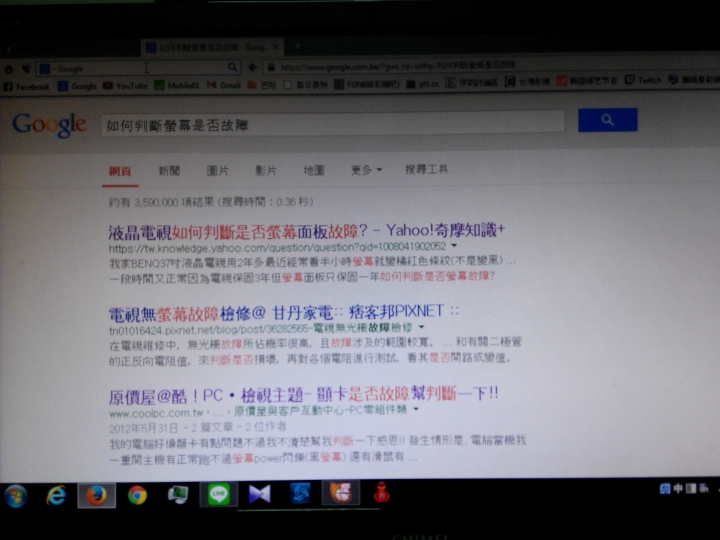Open the Mobile01 bookmark
Image resolution: width=720 pixels, height=540 pixels.
(177, 85)
